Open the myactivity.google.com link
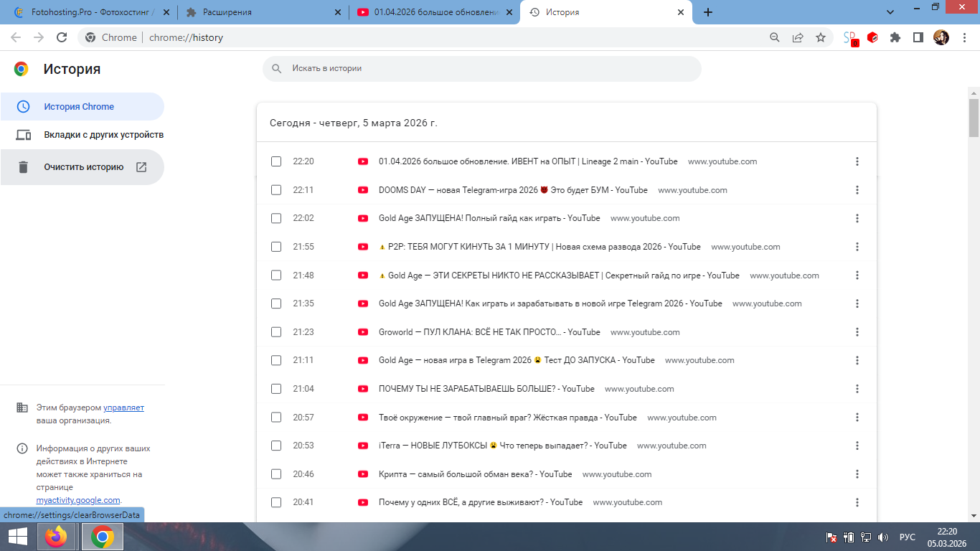The height and width of the screenshot is (551, 980). click(78, 500)
